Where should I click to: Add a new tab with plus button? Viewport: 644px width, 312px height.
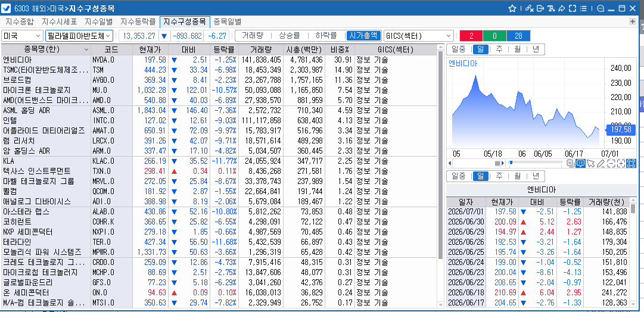[x=633, y=21]
